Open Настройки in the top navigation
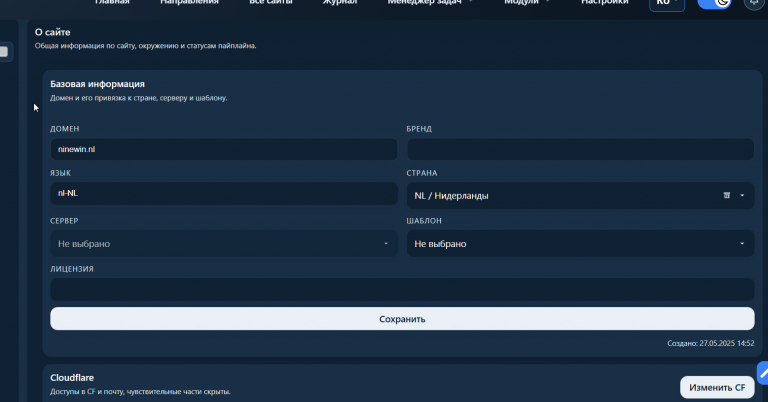The width and height of the screenshot is (768, 402). point(604,2)
